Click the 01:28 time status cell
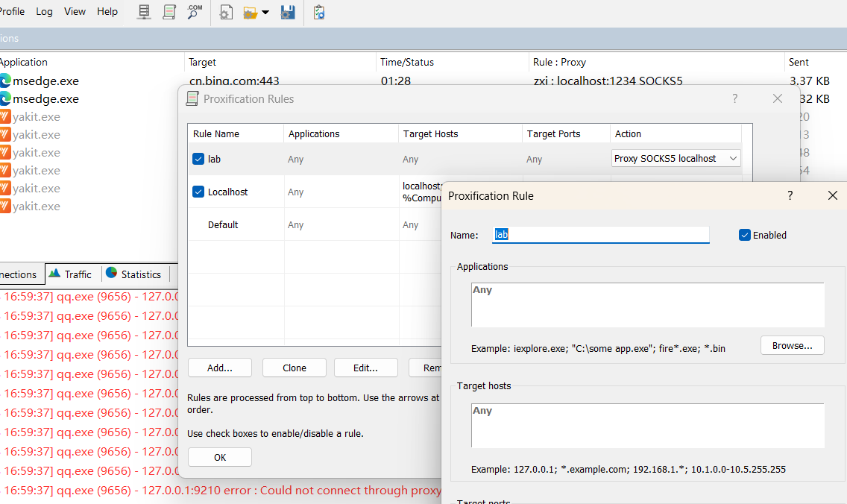This screenshot has width=847, height=504. (x=395, y=81)
